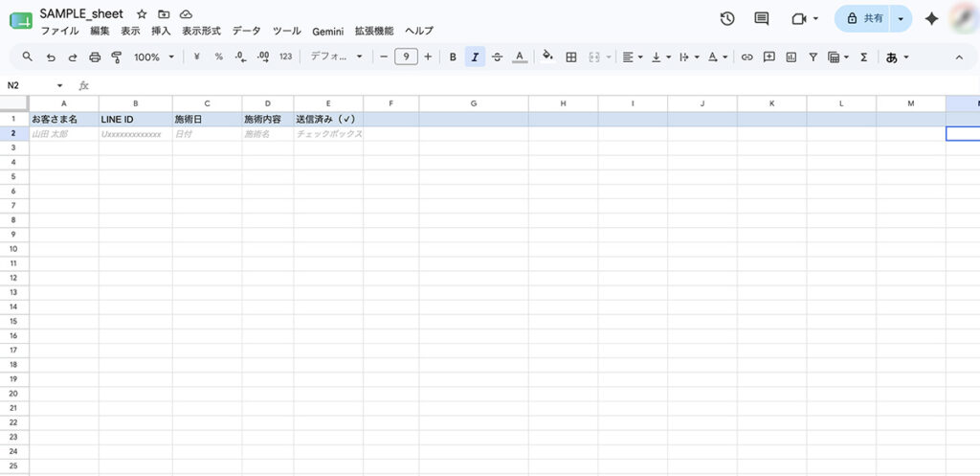Open the horizontal align dropdown
980x476 pixels.
[633, 57]
